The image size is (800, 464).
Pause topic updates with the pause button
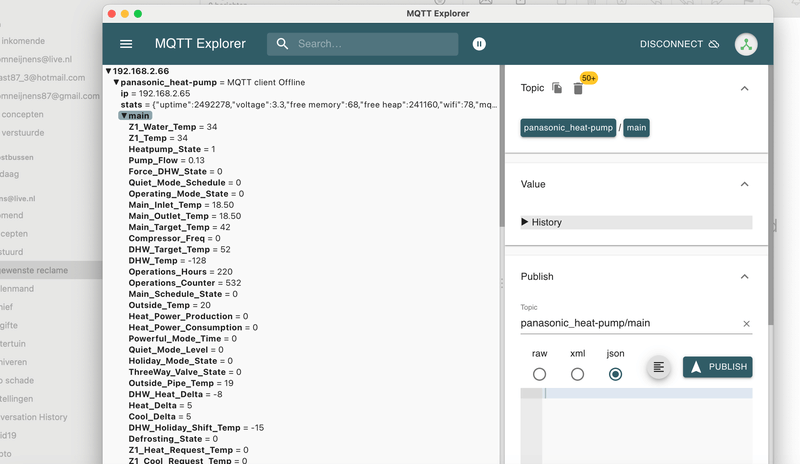coord(479,44)
